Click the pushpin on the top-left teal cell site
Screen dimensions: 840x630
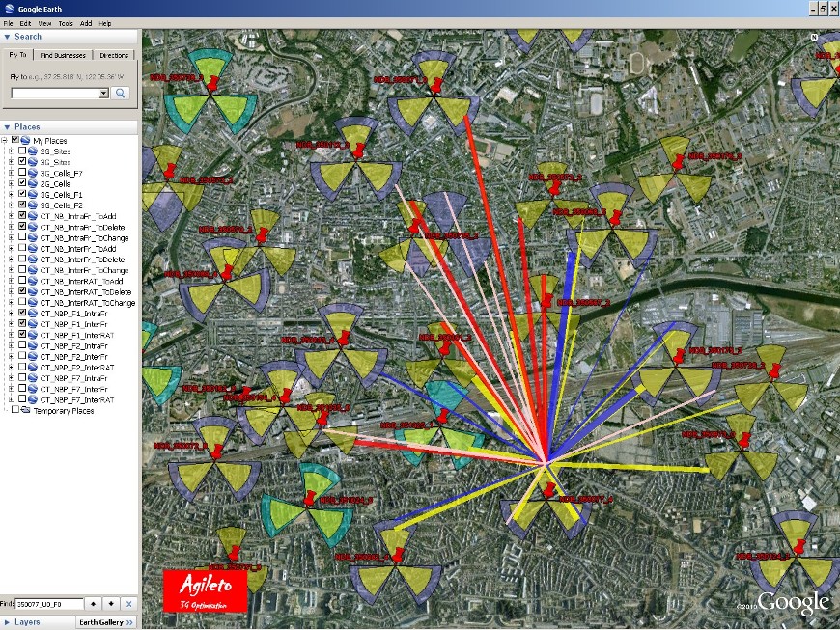(x=213, y=84)
